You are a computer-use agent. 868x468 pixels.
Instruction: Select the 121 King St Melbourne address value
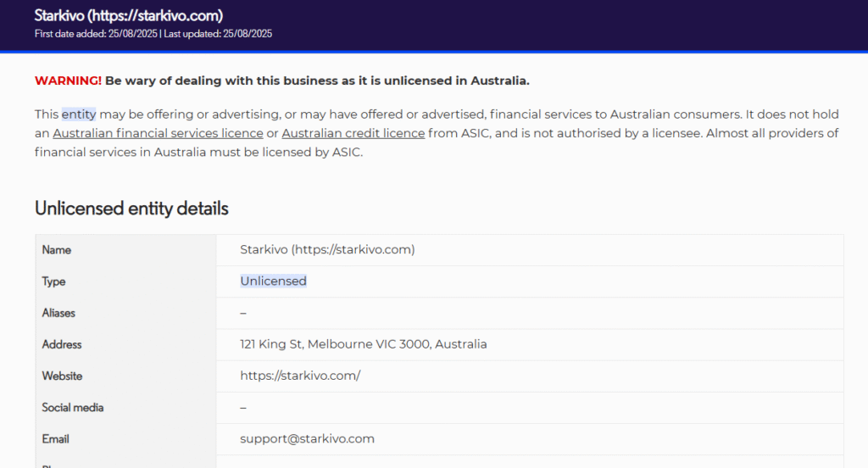[363, 344]
